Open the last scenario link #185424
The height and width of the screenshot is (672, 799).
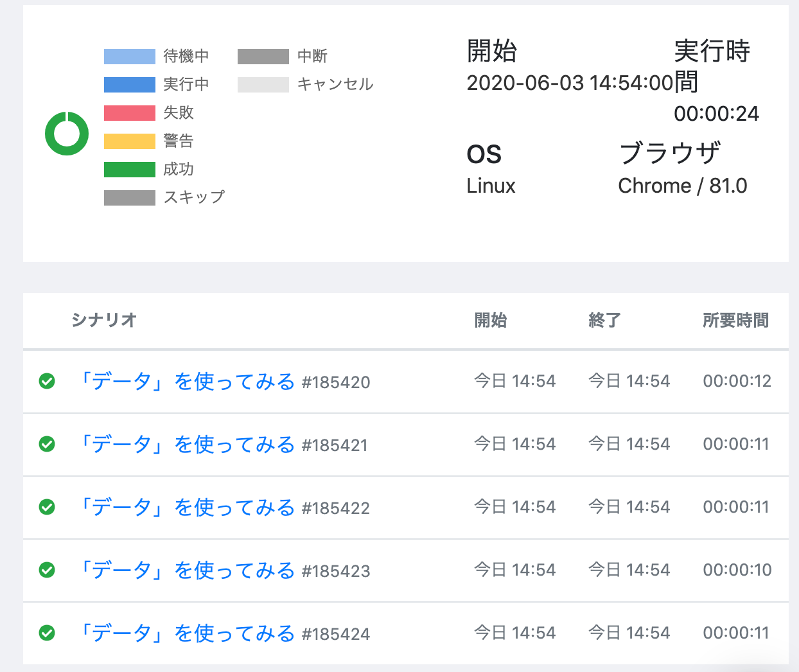pyautogui.click(x=186, y=633)
